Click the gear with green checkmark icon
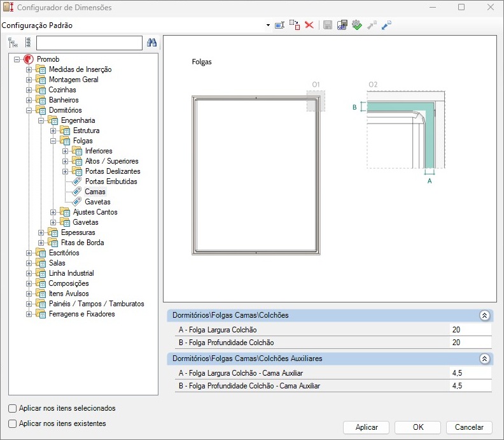Viewport: 504px width, 440px height. tap(357, 25)
